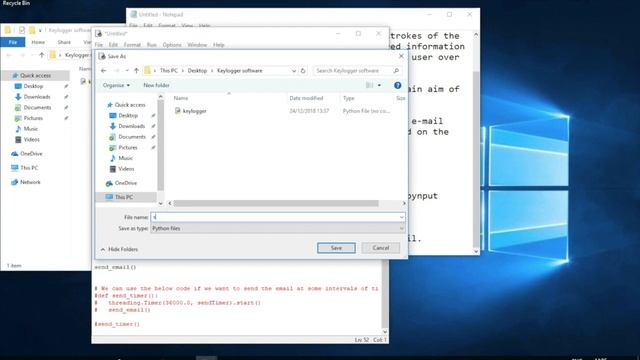Cancel the Save As dialog
This screenshot has height=360, width=640.
click(380, 248)
